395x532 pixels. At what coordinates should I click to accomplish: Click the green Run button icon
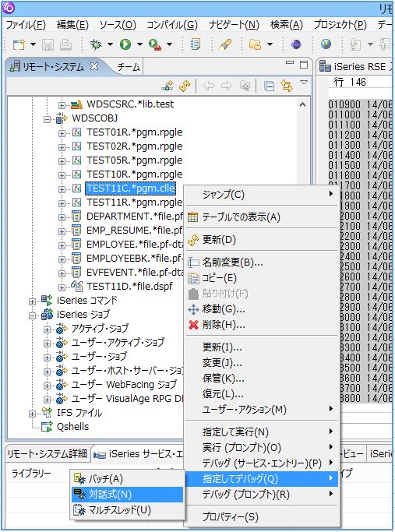[125, 44]
